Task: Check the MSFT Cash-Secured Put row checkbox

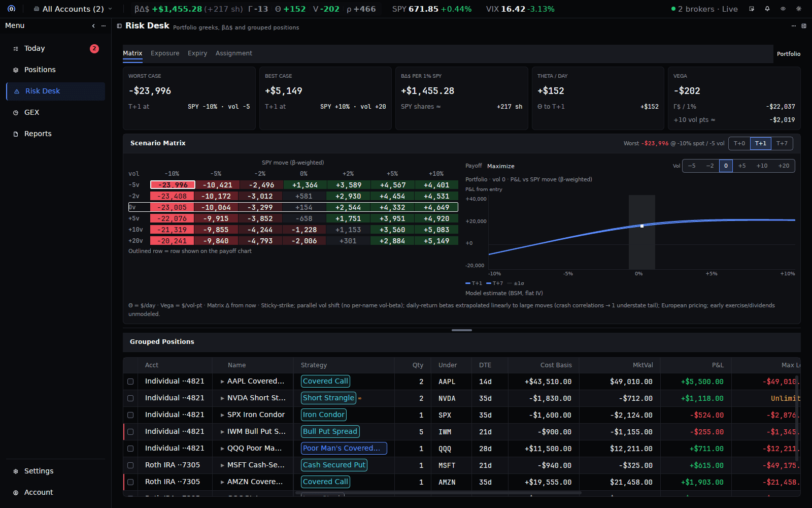Action: tap(130, 465)
